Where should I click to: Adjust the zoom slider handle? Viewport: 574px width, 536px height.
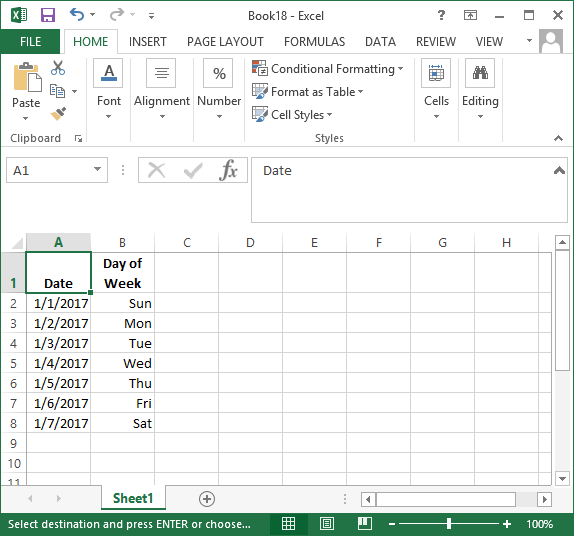[449, 524]
